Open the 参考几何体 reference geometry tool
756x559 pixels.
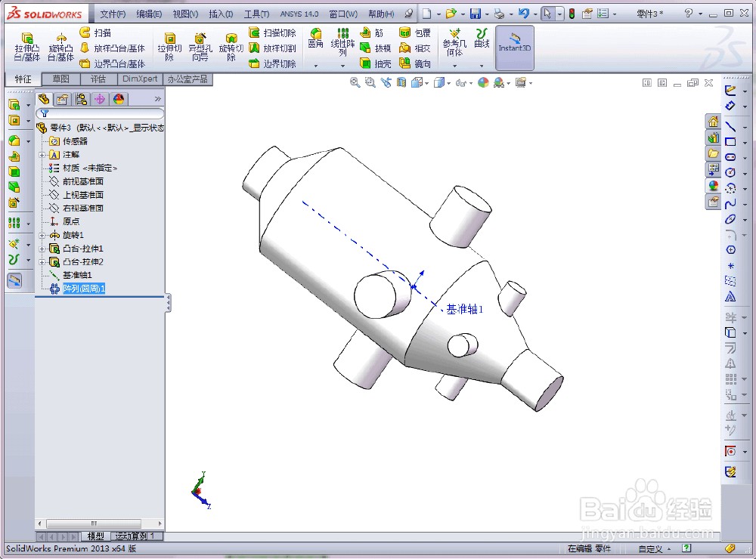(x=454, y=42)
